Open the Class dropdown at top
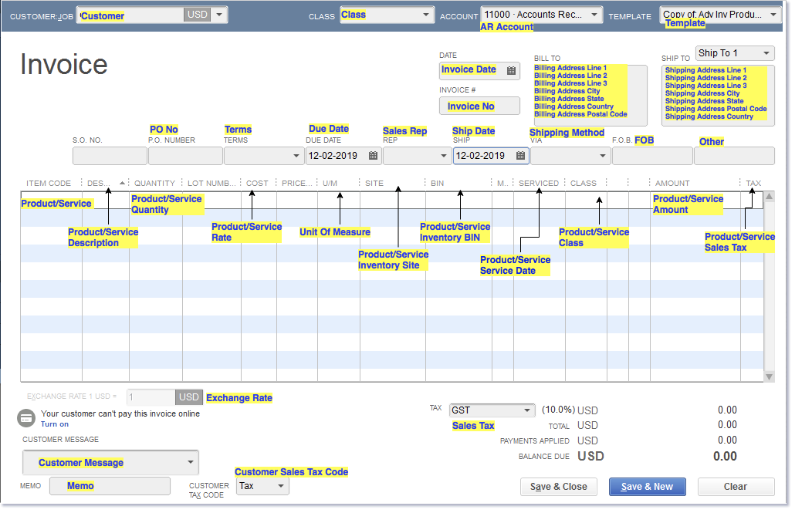 [x=426, y=15]
